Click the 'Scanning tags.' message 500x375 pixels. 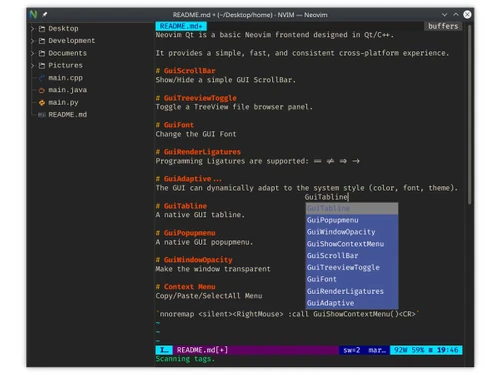185,359
